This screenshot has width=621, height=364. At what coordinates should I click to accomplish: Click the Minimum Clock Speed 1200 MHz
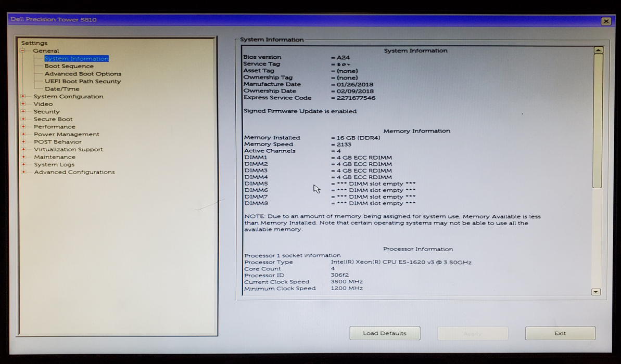pos(347,289)
